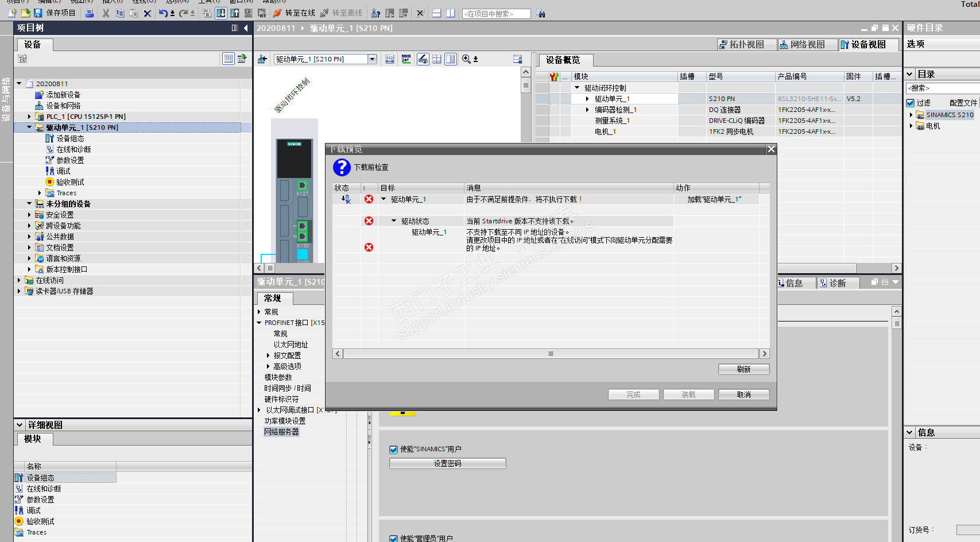Image resolution: width=980 pixels, height=542 pixels.
Task: Collapse 驱动状态 row in download preview
Action: click(394, 221)
